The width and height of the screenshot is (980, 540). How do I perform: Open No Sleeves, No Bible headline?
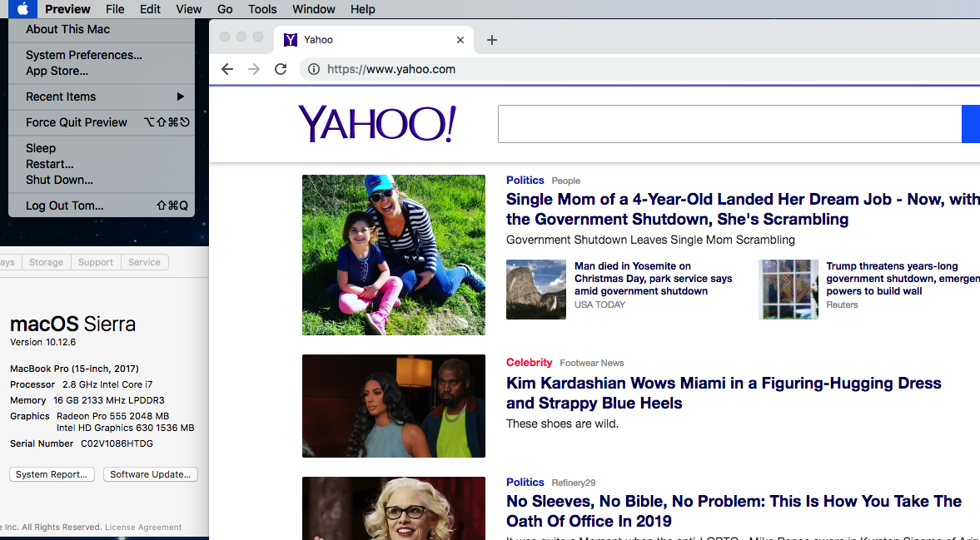point(734,511)
